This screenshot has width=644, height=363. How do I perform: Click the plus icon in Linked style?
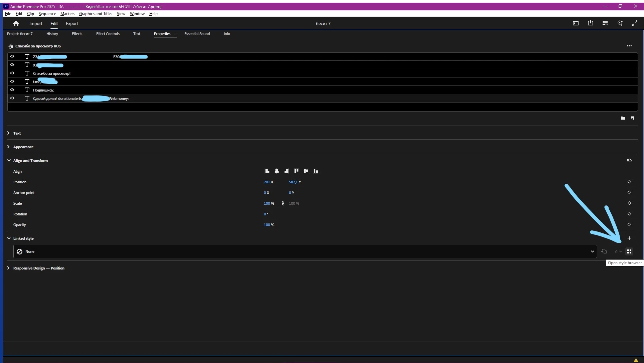coord(629,238)
